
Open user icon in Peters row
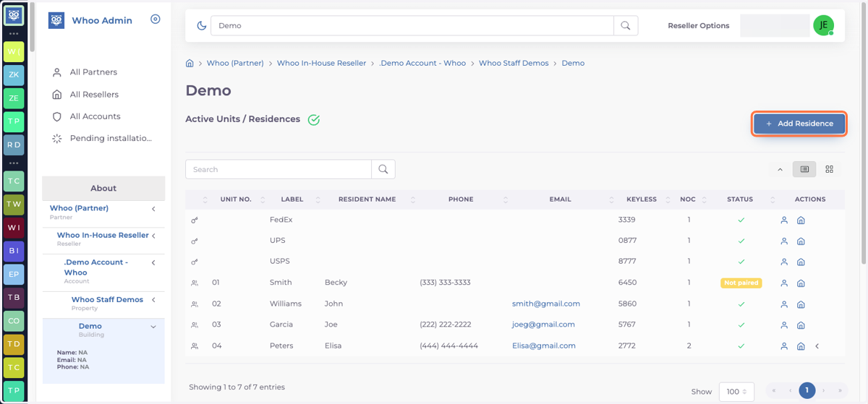784,346
